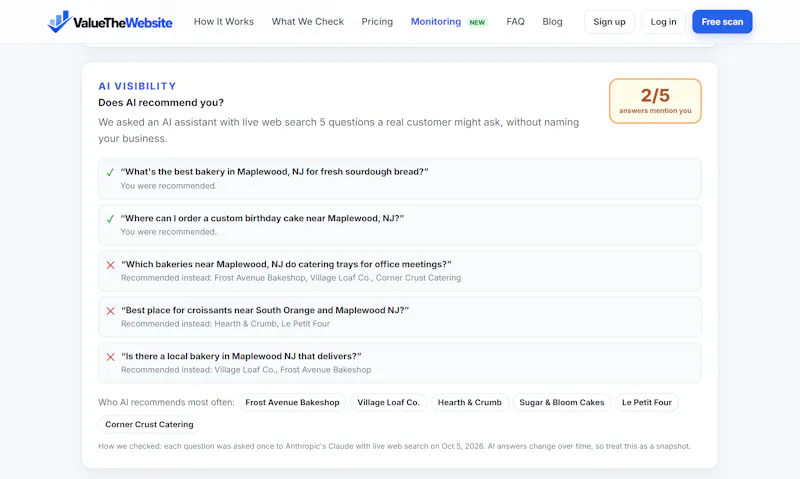Click the red X beside the catering trays question
The width and height of the screenshot is (800, 479).
[x=110, y=265]
